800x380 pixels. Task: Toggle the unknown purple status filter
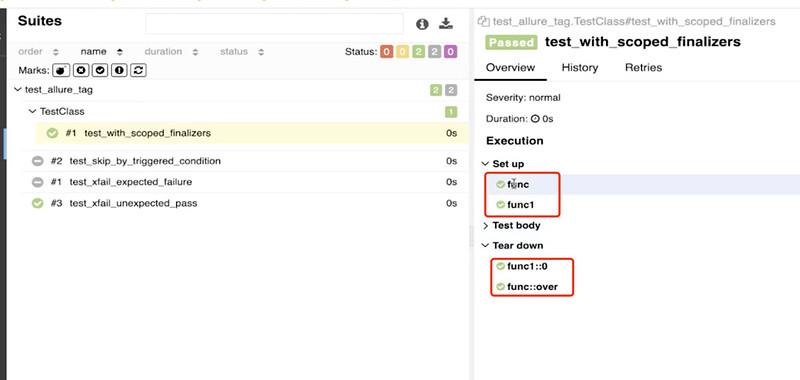[x=450, y=52]
